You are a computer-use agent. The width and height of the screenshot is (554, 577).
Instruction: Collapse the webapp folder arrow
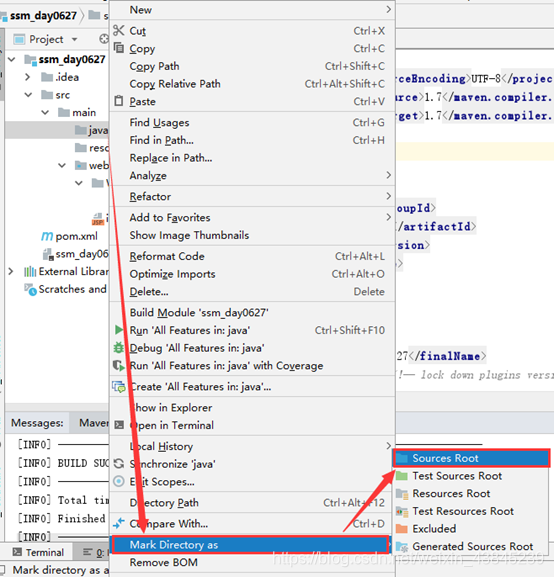pyautogui.click(x=62, y=165)
